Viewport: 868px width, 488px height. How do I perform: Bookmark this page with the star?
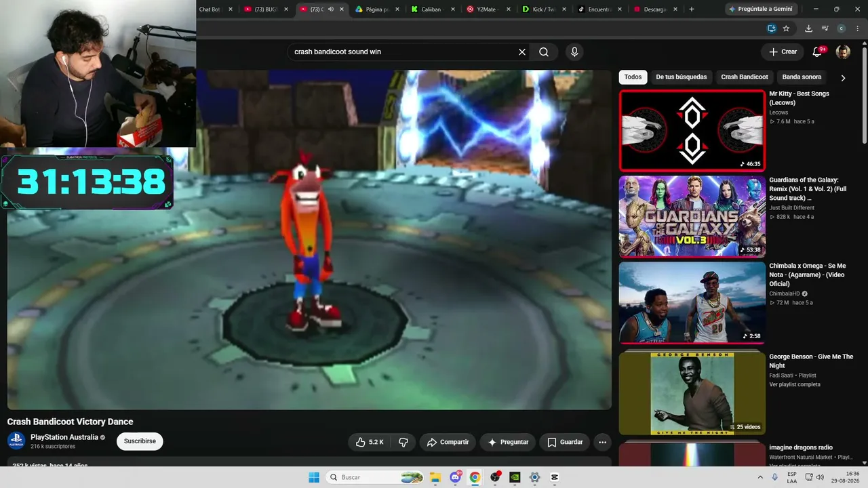[x=786, y=28]
